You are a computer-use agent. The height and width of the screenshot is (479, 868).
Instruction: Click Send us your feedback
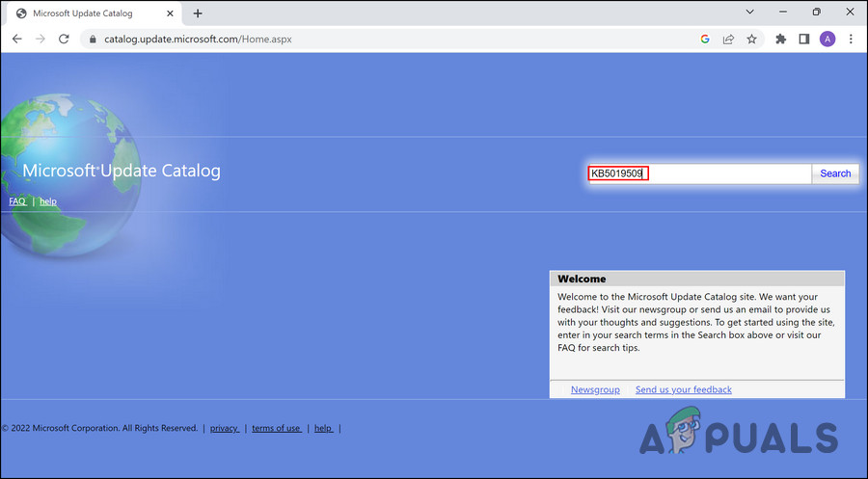coord(683,389)
